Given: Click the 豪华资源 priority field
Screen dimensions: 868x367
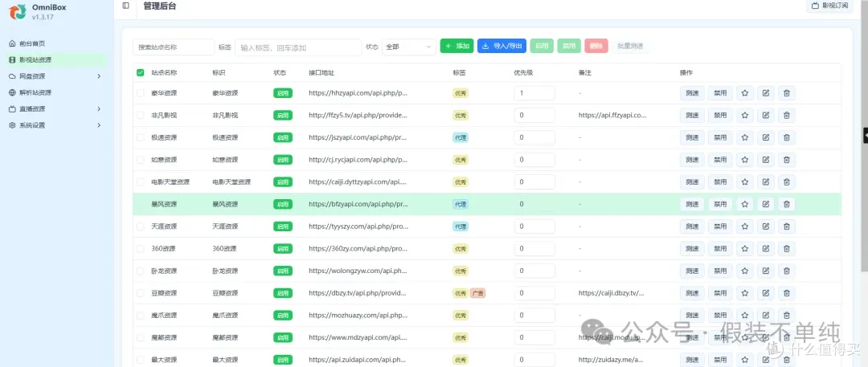Looking at the screenshot, I should tap(534, 93).
